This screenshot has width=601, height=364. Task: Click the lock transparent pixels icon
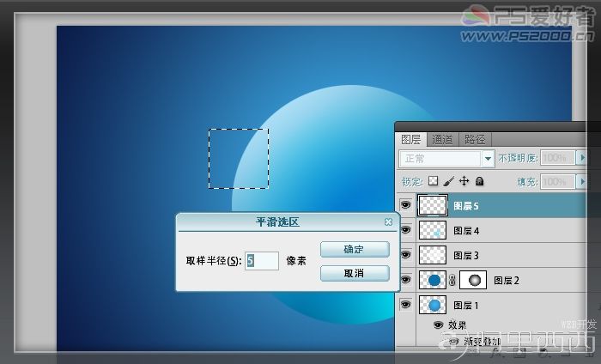pyautogui.click(x=433, y=181)
